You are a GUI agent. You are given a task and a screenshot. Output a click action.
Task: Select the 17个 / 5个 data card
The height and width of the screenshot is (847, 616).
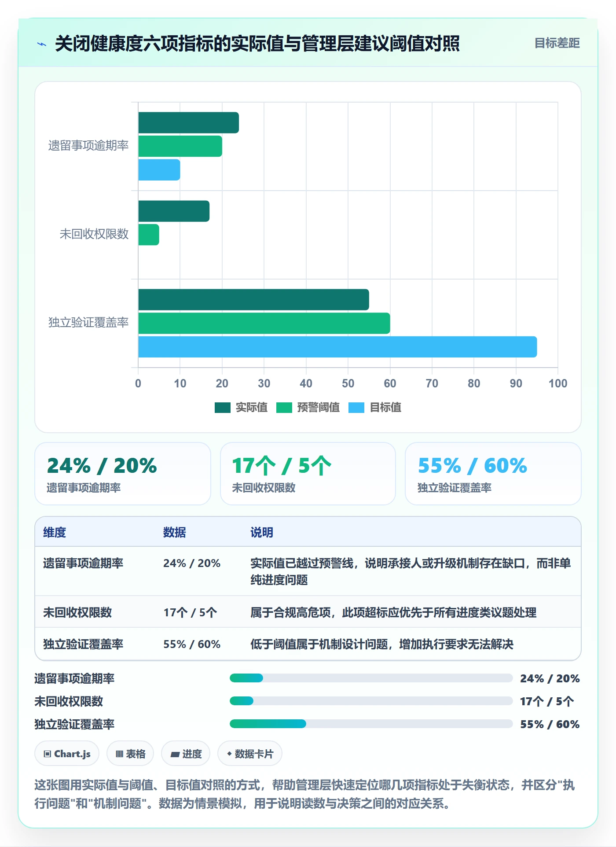tap(308, 474)
